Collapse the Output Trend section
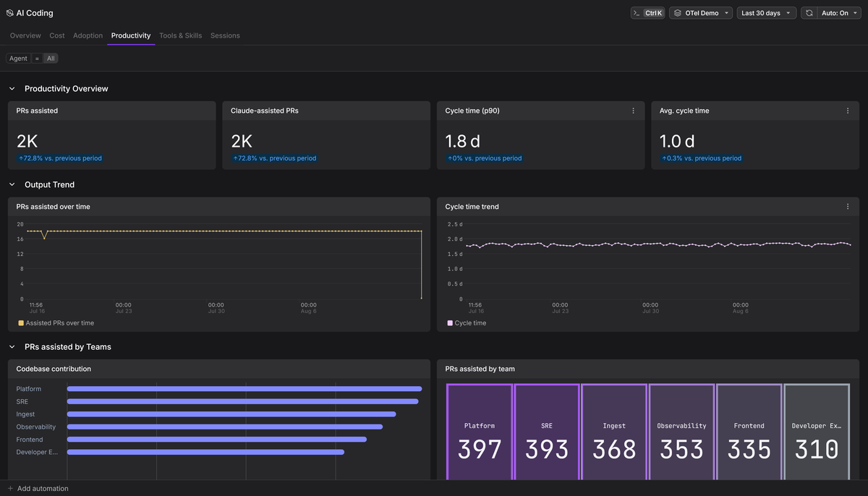The height and width of the screenshot is (496, 868). (12, 185)
